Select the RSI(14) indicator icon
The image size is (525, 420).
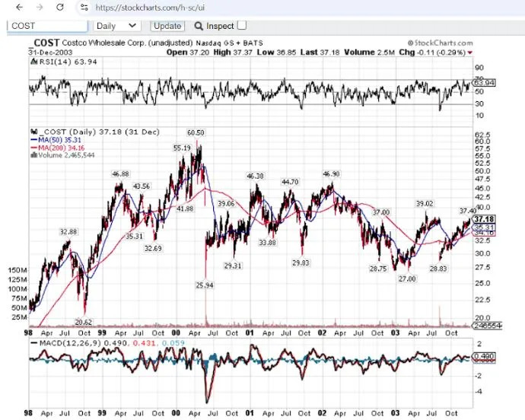click(x=33, y=62)
